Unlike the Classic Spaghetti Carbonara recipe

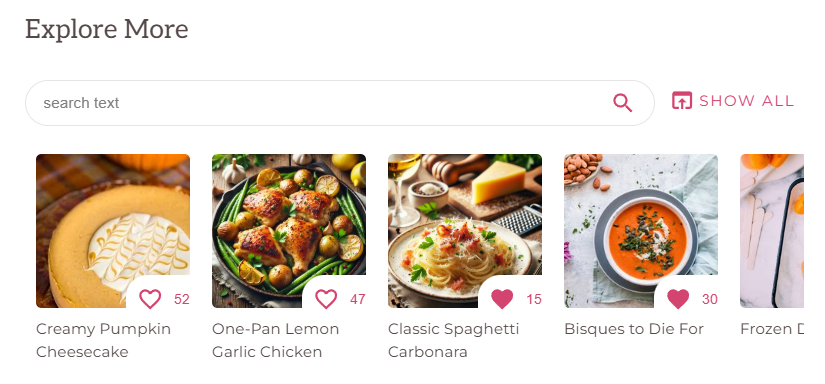pos(502,299)
